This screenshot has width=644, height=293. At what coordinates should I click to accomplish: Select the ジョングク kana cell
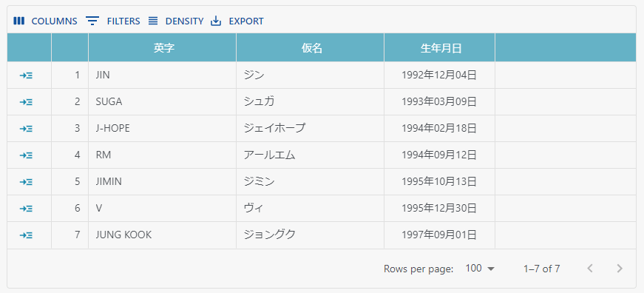tap(310, 235)
